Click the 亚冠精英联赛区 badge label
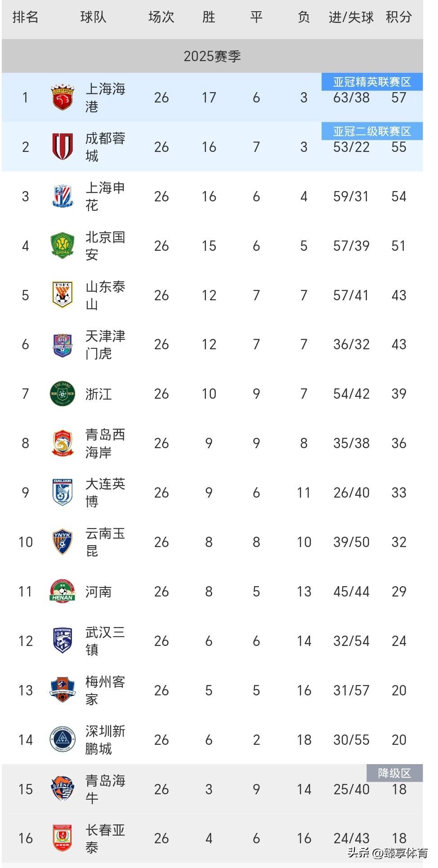The image size is (438, 868). click(372, 82)
